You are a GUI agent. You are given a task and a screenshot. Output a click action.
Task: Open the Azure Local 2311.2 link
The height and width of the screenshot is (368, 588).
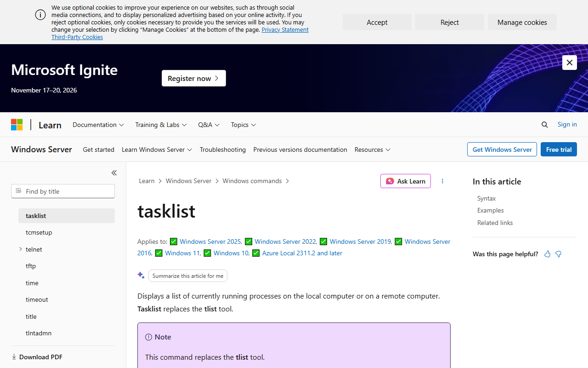pos(302,253)
